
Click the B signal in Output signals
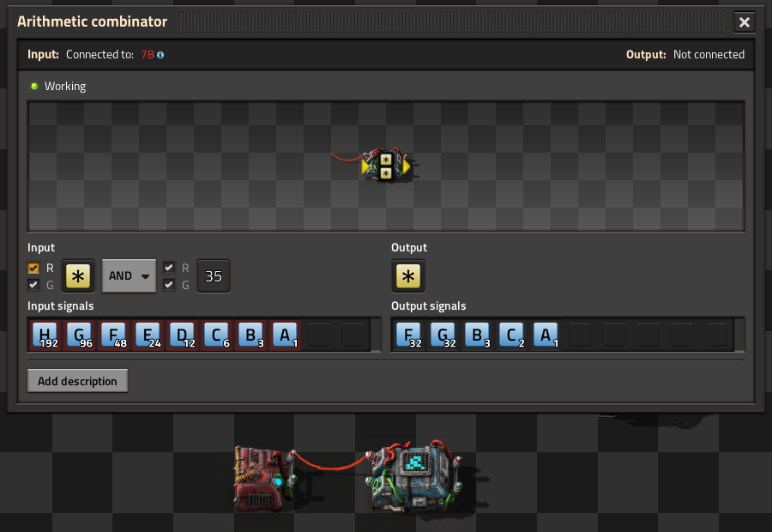[479, 335]
